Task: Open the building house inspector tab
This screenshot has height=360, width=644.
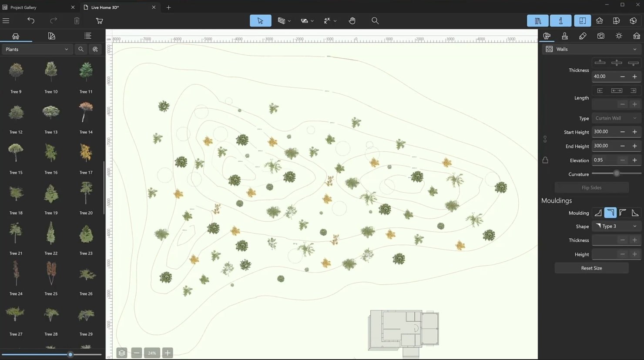Action: [637, 36]
